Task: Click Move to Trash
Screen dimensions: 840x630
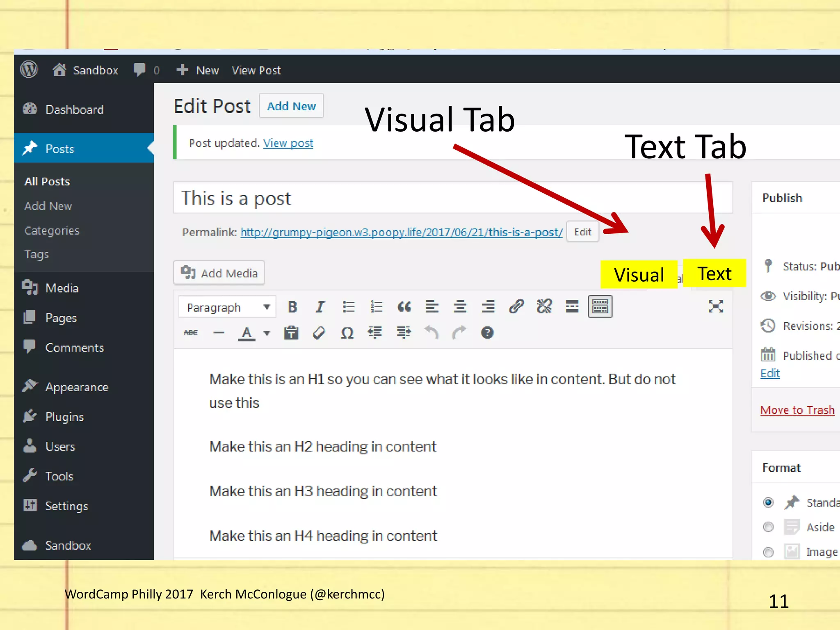Action: click(x=797, y=410)
